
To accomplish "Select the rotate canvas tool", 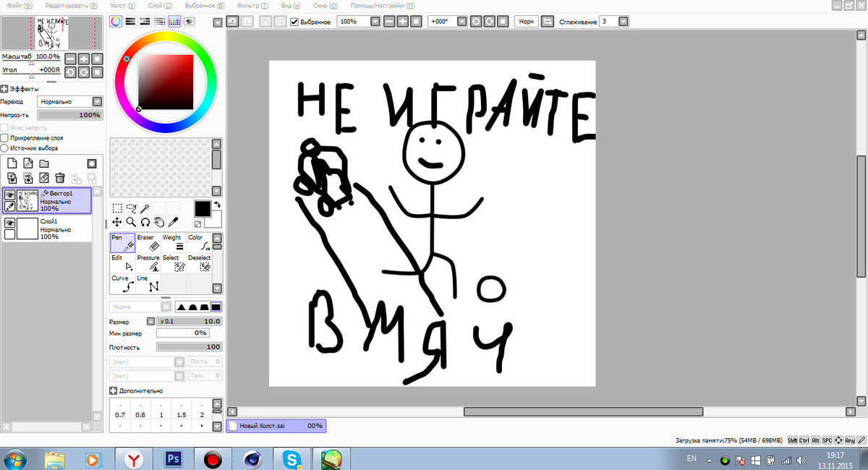I will pos(145,222).
